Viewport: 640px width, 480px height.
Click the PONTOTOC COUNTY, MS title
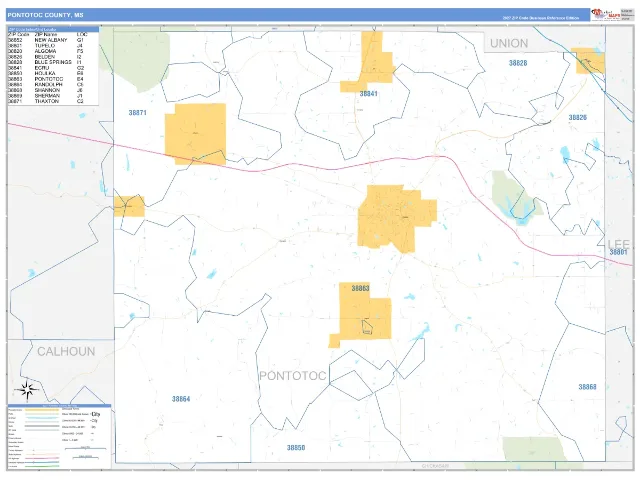point(45,15)
